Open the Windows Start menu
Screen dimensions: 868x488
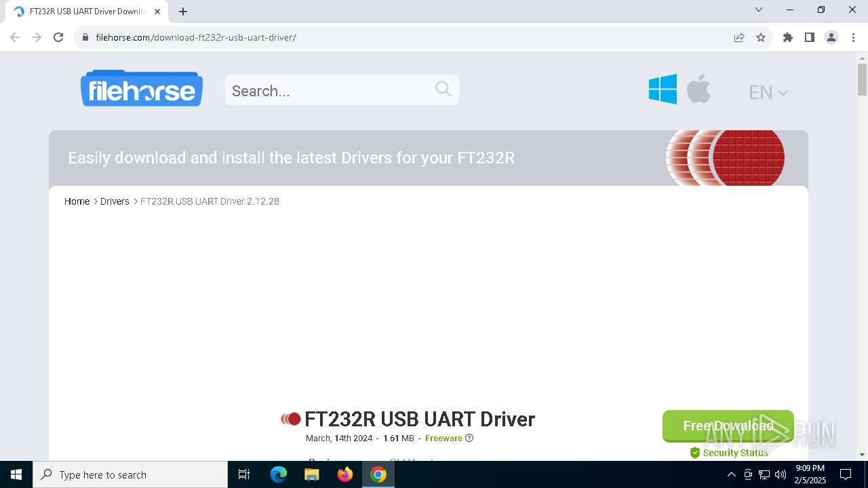16,474
